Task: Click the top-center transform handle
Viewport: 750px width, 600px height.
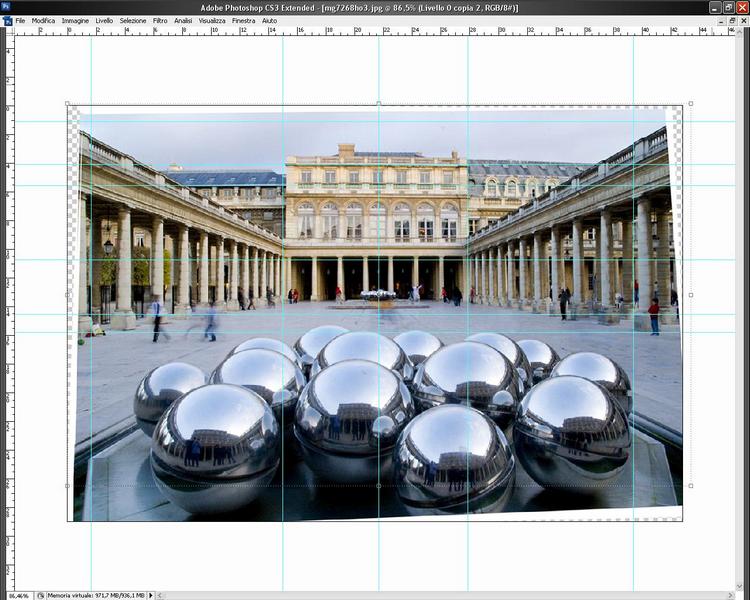Action: point(379,103)
